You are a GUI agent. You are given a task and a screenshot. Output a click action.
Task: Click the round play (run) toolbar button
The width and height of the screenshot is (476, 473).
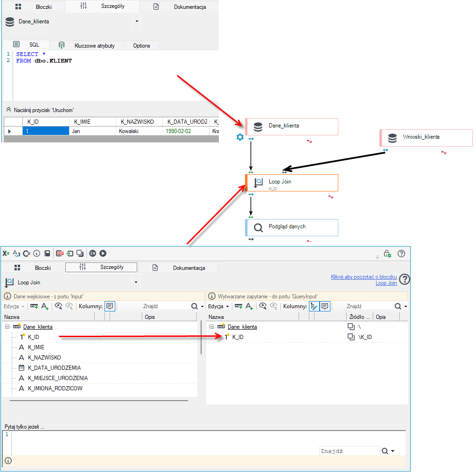click(x=103, y=254)
